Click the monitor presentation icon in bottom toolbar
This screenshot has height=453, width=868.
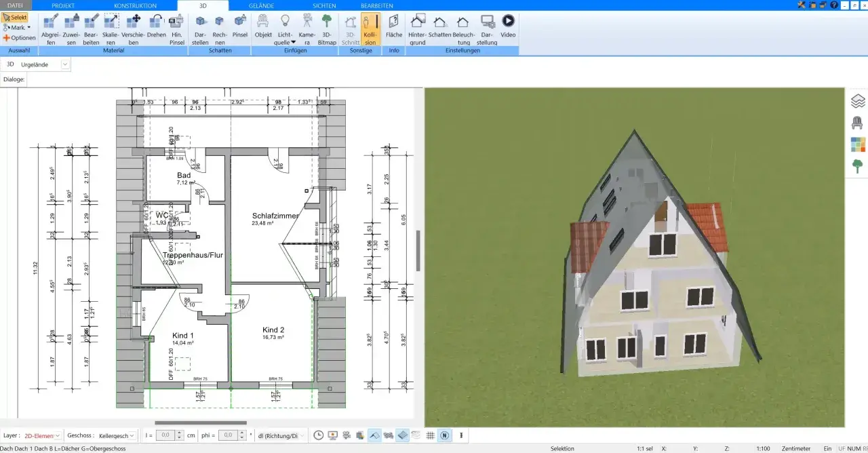click(x=332, y=435)
